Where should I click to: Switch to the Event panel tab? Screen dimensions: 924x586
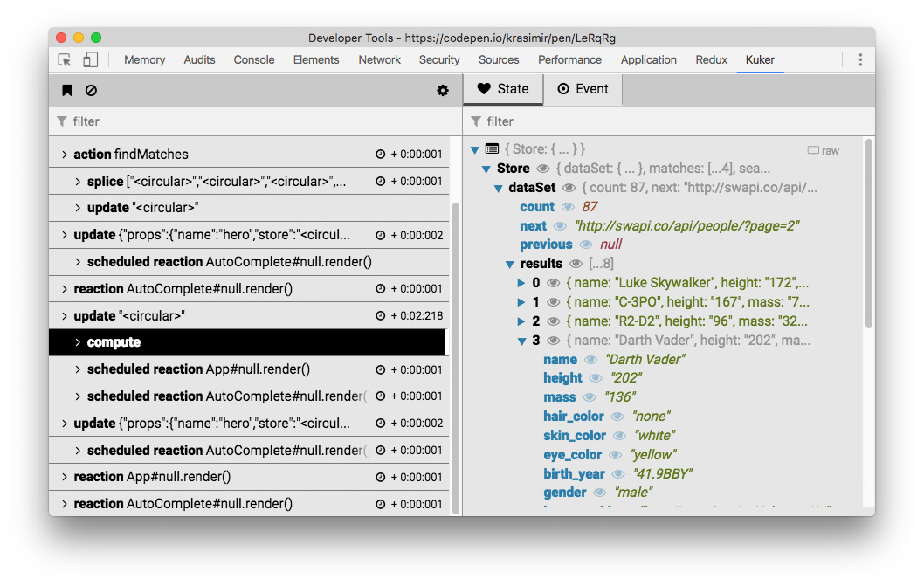(x=583, y=89)
